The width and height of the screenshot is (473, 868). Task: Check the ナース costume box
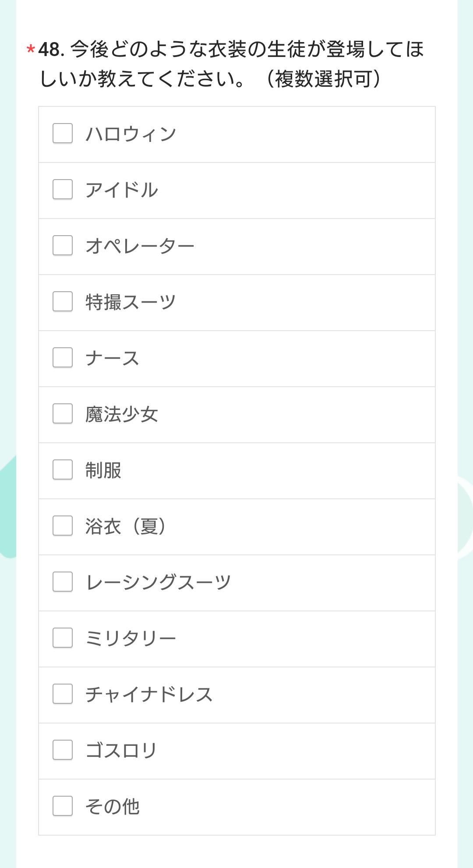click(x=63, y=358)
